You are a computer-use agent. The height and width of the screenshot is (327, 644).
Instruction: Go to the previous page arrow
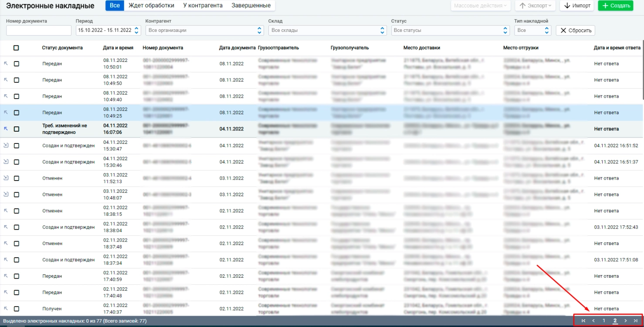pyautogui.click(x=593, y=321)
